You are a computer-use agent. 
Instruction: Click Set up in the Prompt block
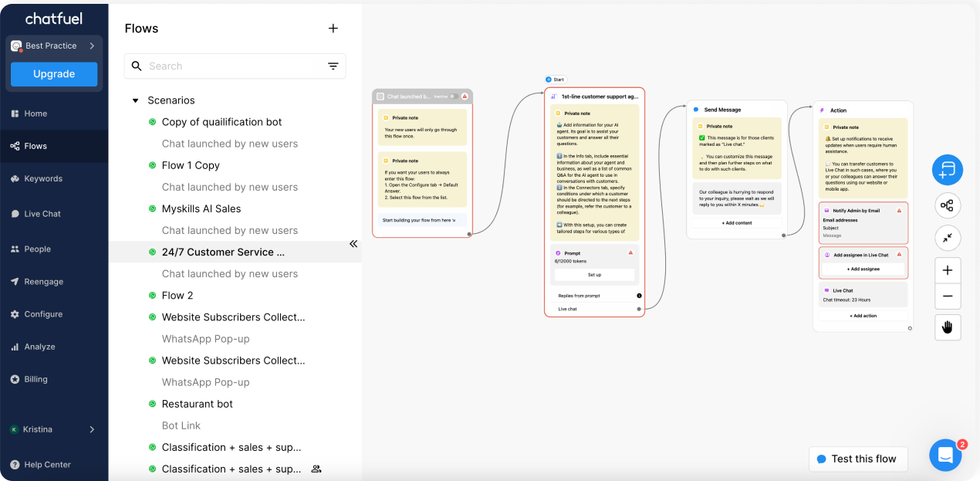[x=594, y=274]
